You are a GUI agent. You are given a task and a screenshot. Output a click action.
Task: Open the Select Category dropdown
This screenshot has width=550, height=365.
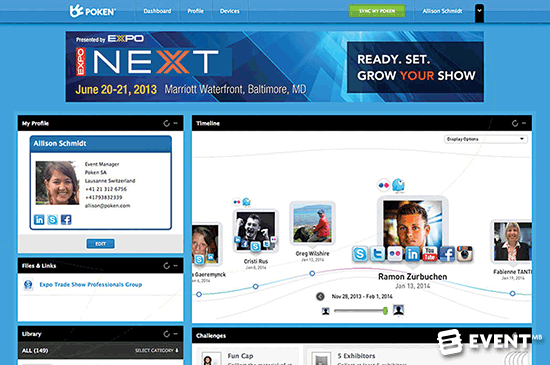click(157, 350)
